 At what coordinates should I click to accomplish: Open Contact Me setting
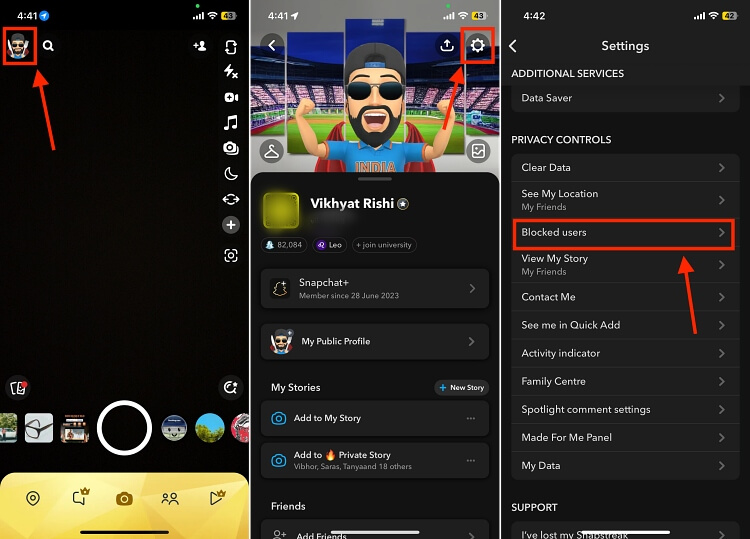[x=625, y=297]
